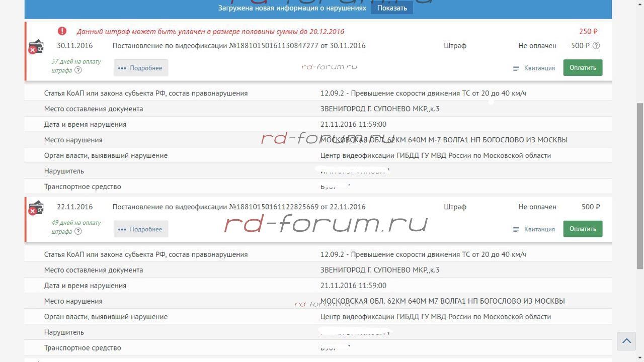The image size is (644, 362).
Task: Open help icon under '49 дней на оплату'
Action: [78, 232]
